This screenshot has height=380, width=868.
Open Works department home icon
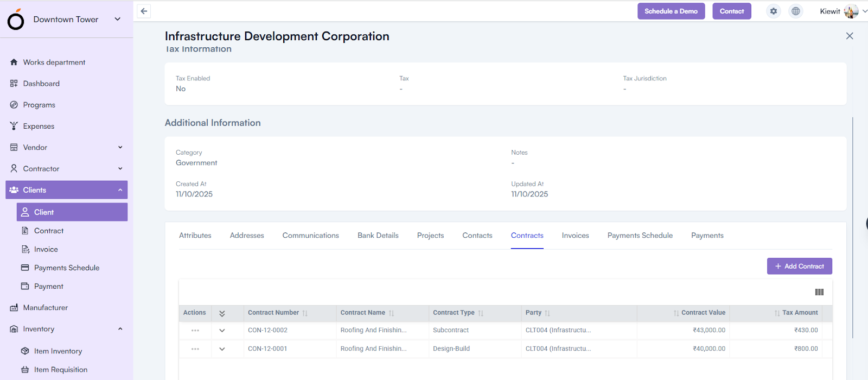tap(14, 62)
